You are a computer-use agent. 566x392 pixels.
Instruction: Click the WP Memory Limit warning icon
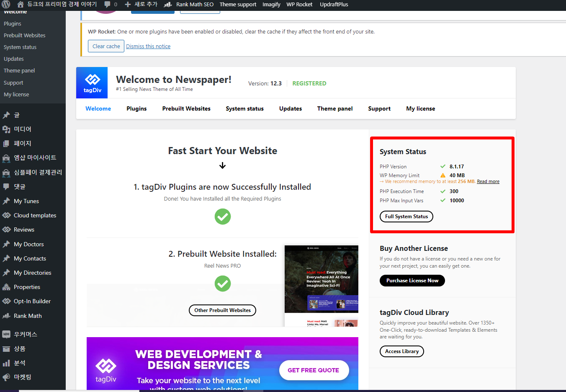443,175
